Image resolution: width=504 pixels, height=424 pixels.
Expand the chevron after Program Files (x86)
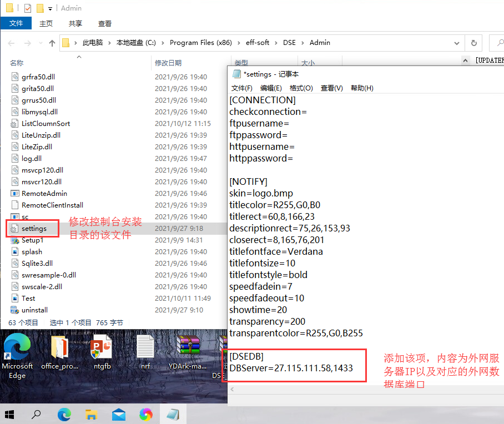click(239, 43)
